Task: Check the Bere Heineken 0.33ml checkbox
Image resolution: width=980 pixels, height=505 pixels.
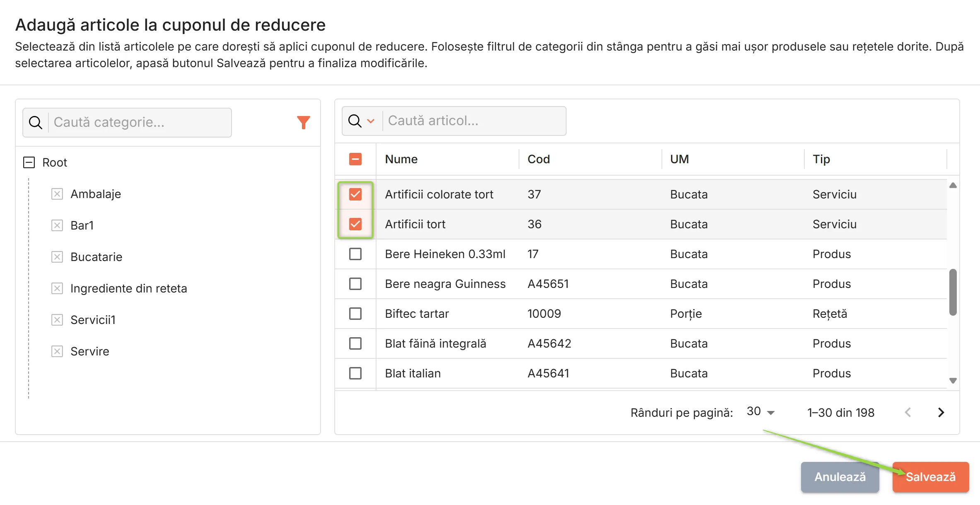Action: pyautogui.click(x=355, y=254)
